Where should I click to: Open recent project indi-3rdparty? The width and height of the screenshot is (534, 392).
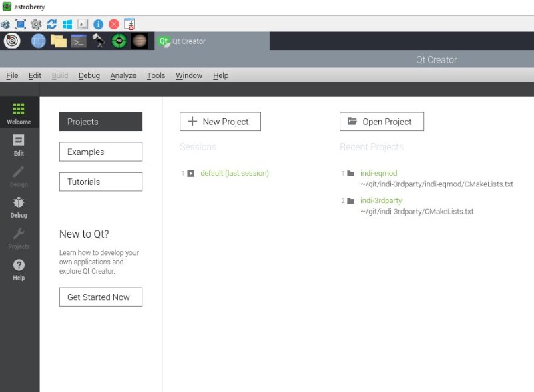(381, 200)
